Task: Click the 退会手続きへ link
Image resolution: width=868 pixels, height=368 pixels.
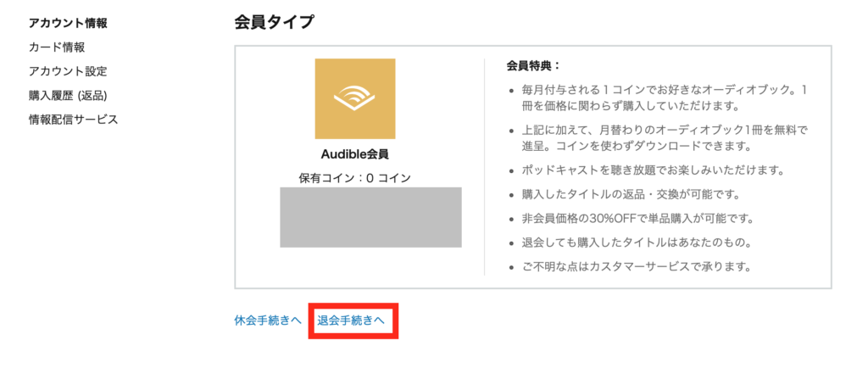Action: [x=351, y=321]
